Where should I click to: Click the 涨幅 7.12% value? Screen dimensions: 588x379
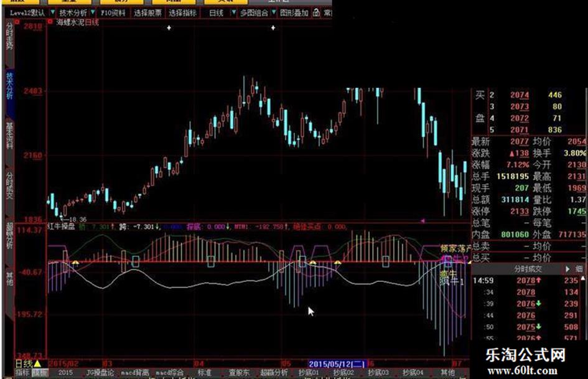tap(518, 165)
